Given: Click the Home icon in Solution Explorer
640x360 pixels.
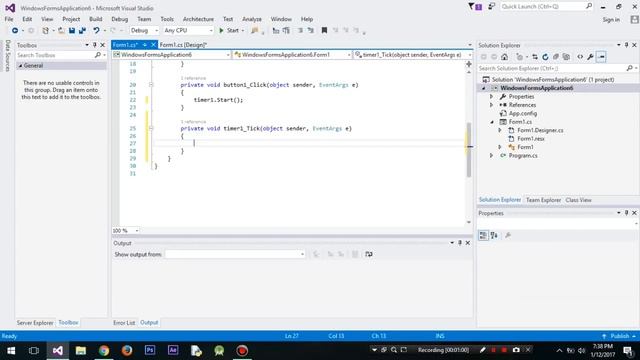Looking at the screenshot, I should pyautogui.click(x=504, y=57).
